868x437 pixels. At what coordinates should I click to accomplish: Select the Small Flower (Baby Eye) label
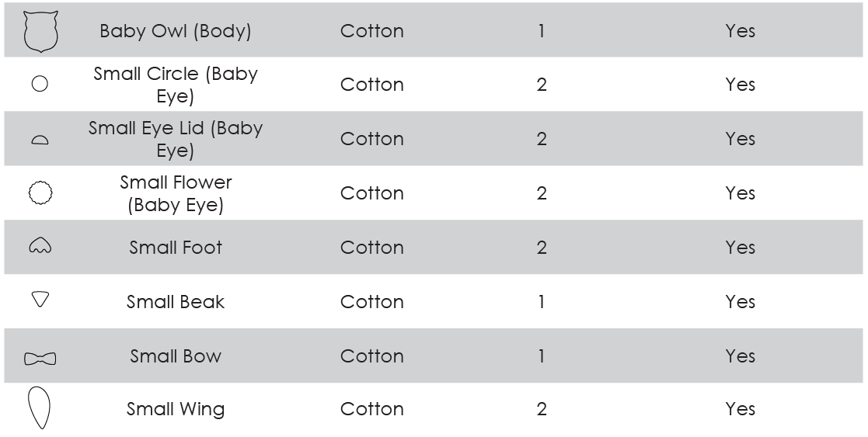point(176,193)
